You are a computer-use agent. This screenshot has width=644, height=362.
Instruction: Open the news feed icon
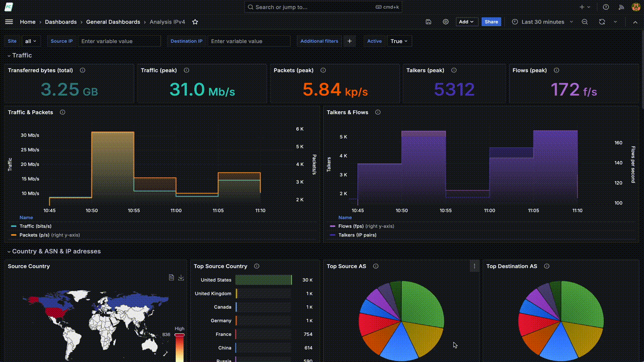point(621,7)
